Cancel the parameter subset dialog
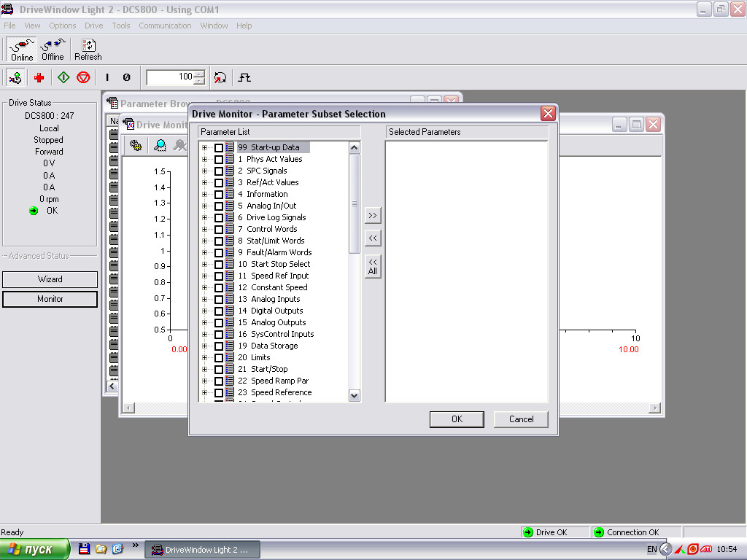The height and width of the screenshot is (560, 747). (x=521, y=419)
